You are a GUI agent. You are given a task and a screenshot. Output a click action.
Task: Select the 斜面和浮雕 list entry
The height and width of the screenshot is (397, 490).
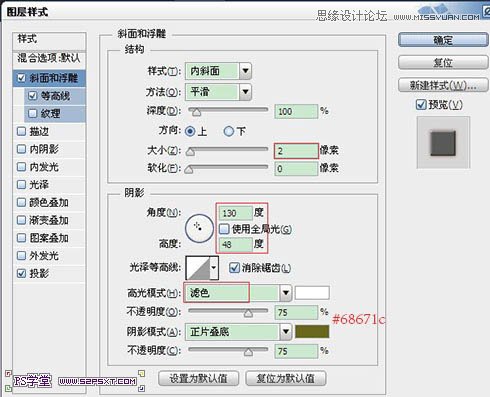click(x=53, y=78)
